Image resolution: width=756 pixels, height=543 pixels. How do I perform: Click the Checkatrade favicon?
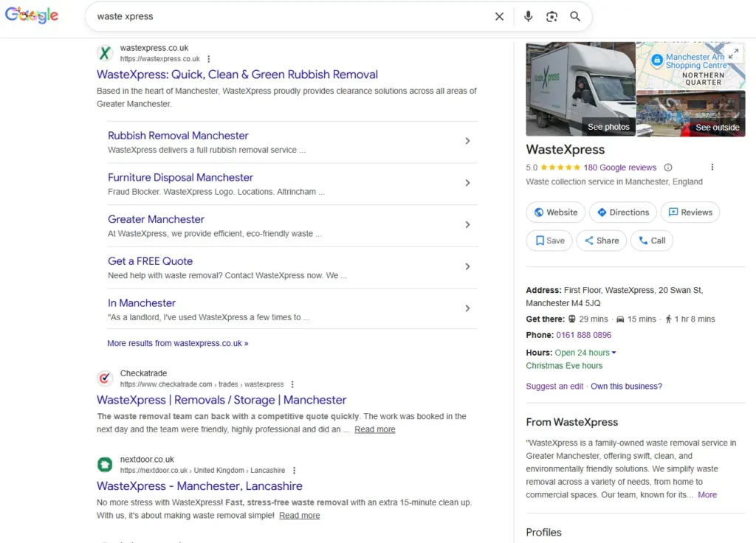[104, 378]
